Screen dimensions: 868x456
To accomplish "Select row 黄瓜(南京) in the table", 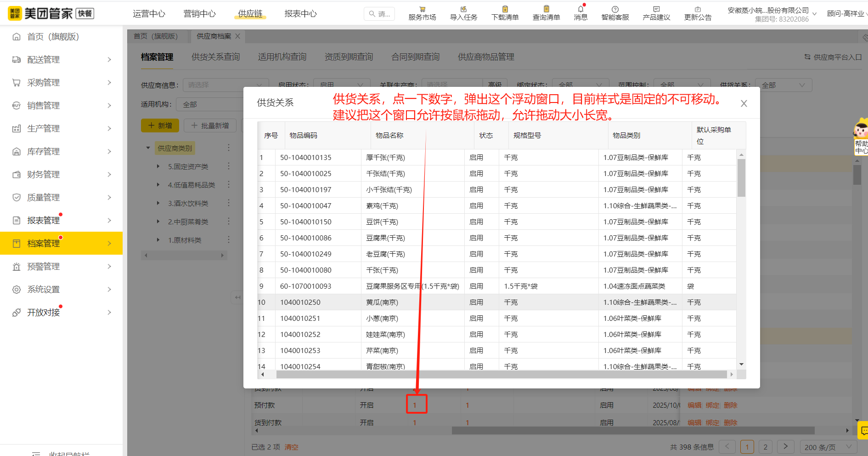I will (x=382, y=302).
